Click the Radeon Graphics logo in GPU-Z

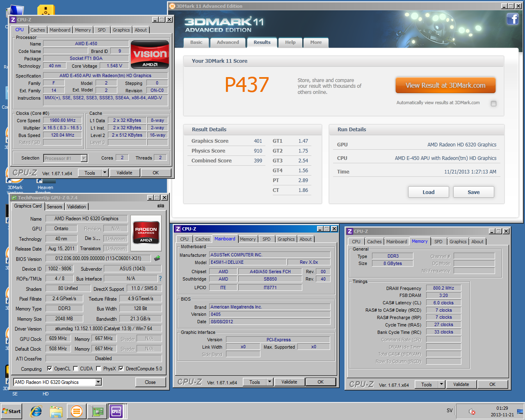click(x=146, y=233)
